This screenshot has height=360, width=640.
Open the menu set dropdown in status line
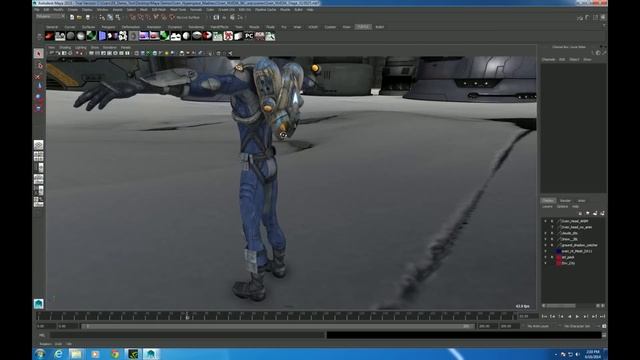[50, 17]
